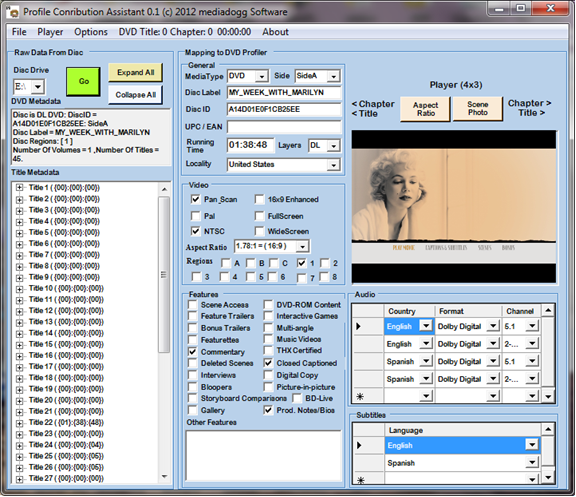Screen dimensions: 576x497
Task: Click Audio grid scroll up arrow
Action: tap(548, 310)
